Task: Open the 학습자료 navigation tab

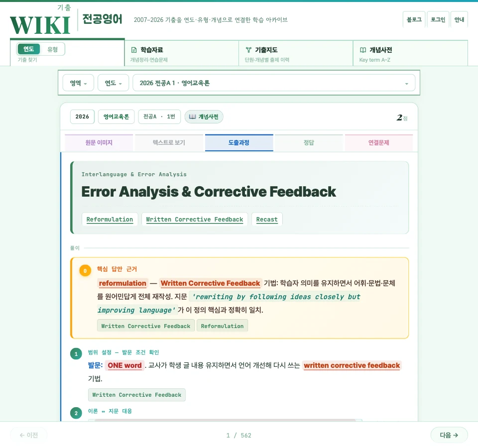Action: (x=182, y=53)
